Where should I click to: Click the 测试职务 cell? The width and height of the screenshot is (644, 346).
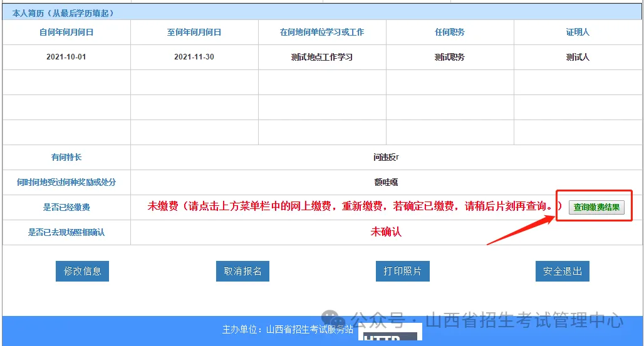450,57
